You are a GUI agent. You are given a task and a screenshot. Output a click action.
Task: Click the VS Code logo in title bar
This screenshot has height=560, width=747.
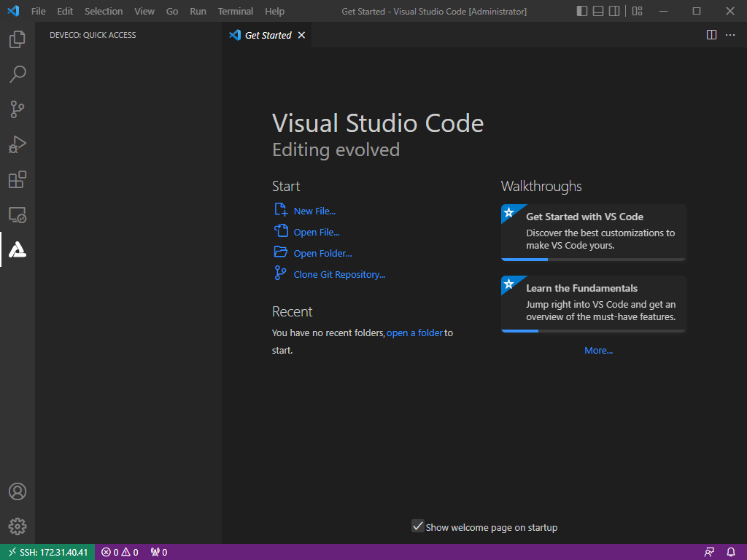[13, 11]
